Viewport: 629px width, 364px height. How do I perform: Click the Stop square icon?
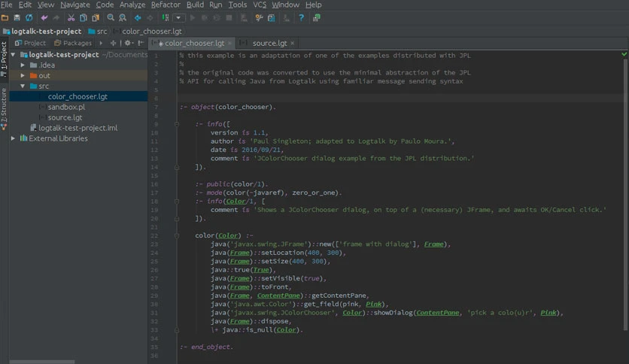pos(229,17)
